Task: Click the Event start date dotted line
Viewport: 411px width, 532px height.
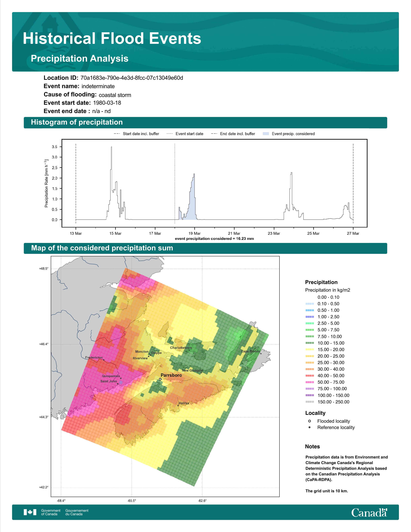Action: tap(175, 183)
